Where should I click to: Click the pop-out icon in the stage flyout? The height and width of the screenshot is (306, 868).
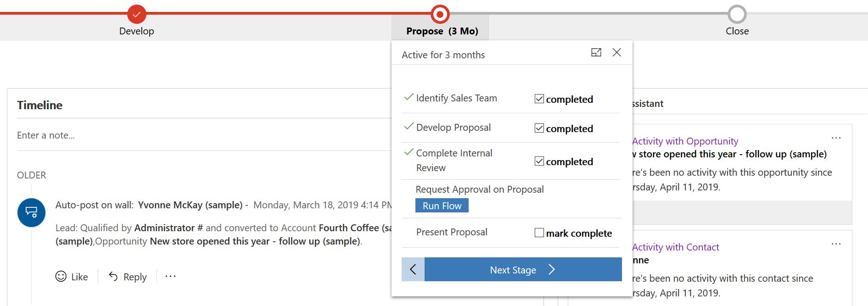coord(596,53)
